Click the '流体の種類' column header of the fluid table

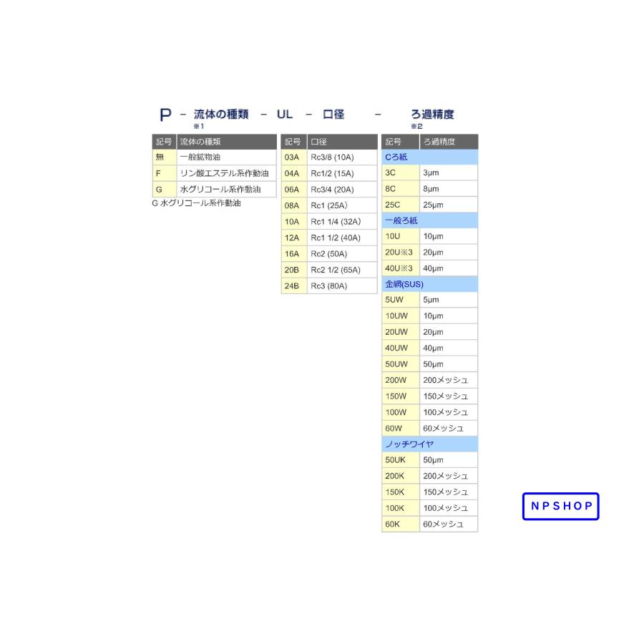(226, 142)
